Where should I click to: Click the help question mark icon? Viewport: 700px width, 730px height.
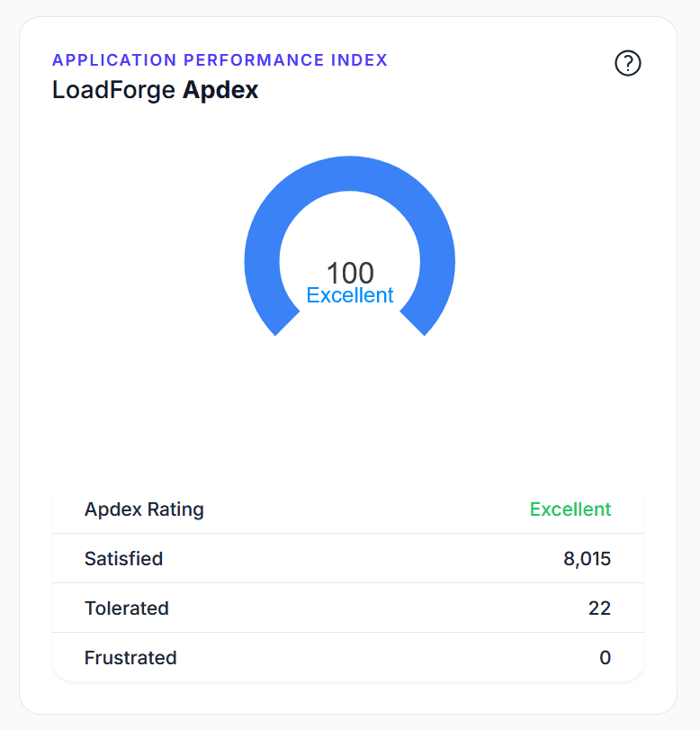(x=627, y=63)
